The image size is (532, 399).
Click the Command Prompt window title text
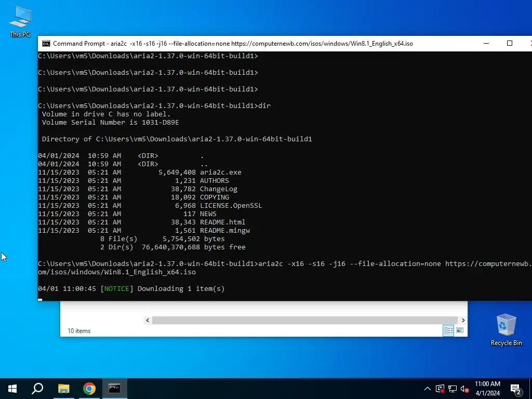[x=233, y=44]
